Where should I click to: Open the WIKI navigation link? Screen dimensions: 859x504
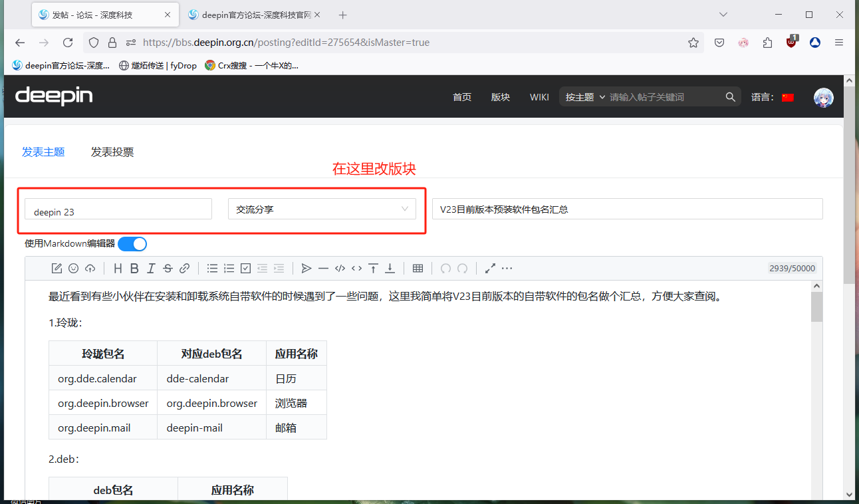[539, 97]
